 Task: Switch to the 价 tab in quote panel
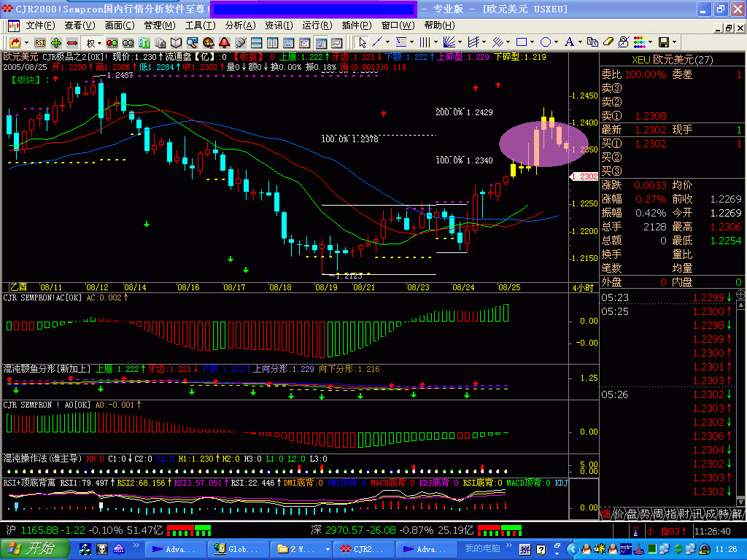tap(619, 514)
